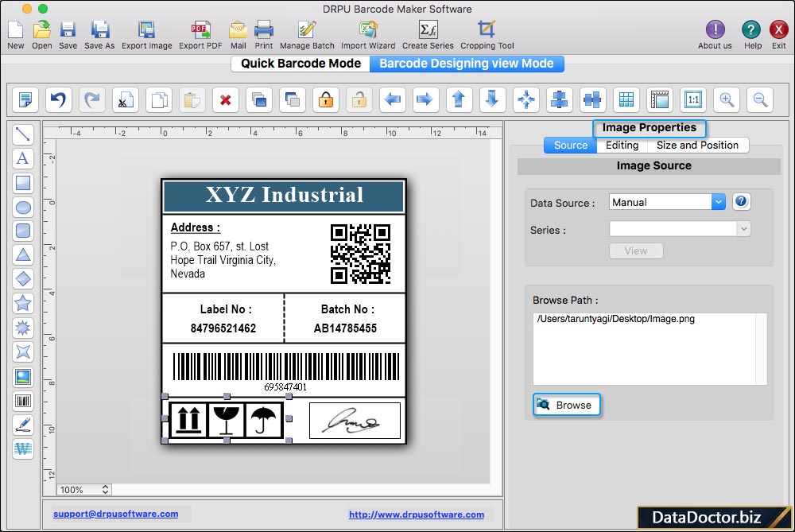Click the Unlock open-padlock icon
795x532 pixels.
[x=359, y=99]
